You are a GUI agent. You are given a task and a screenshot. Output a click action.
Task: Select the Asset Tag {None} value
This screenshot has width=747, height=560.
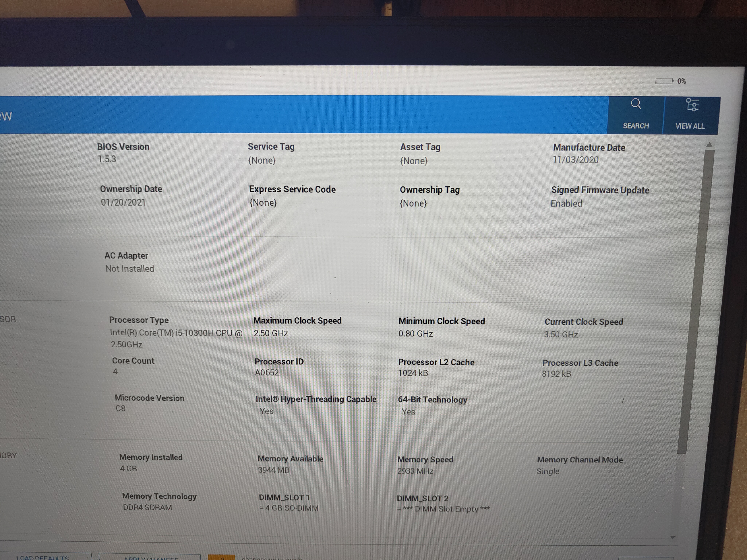click(414, 161)
